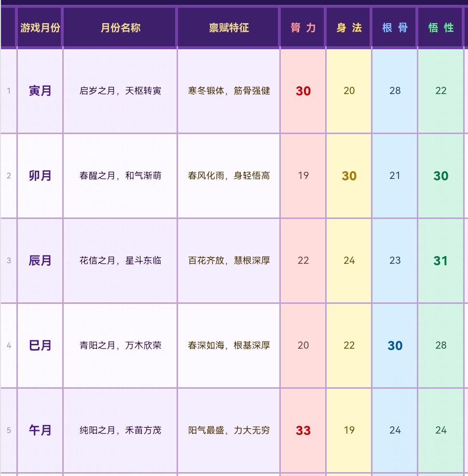
Task: Click the 根骨 column header
Action: coord(395,27)
